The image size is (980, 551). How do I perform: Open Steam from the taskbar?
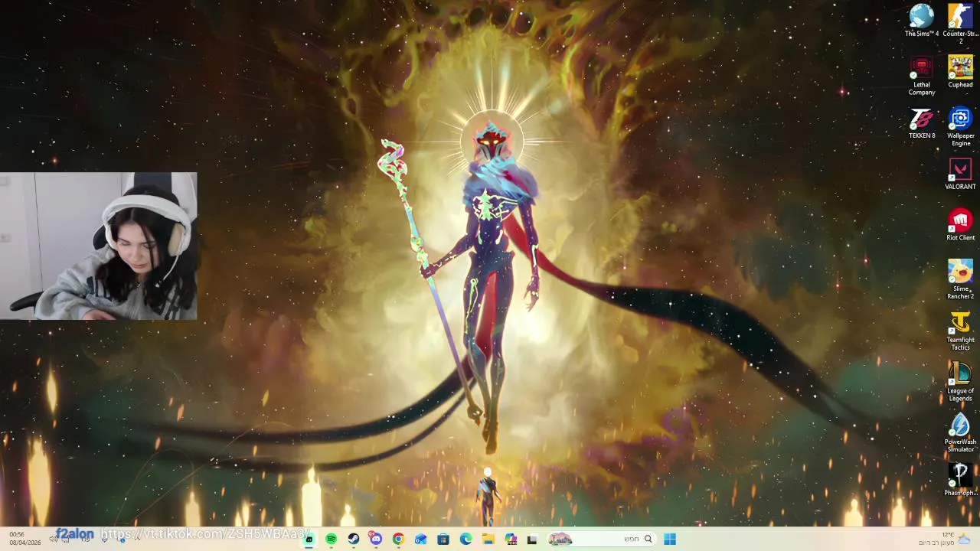pos(353,540)
